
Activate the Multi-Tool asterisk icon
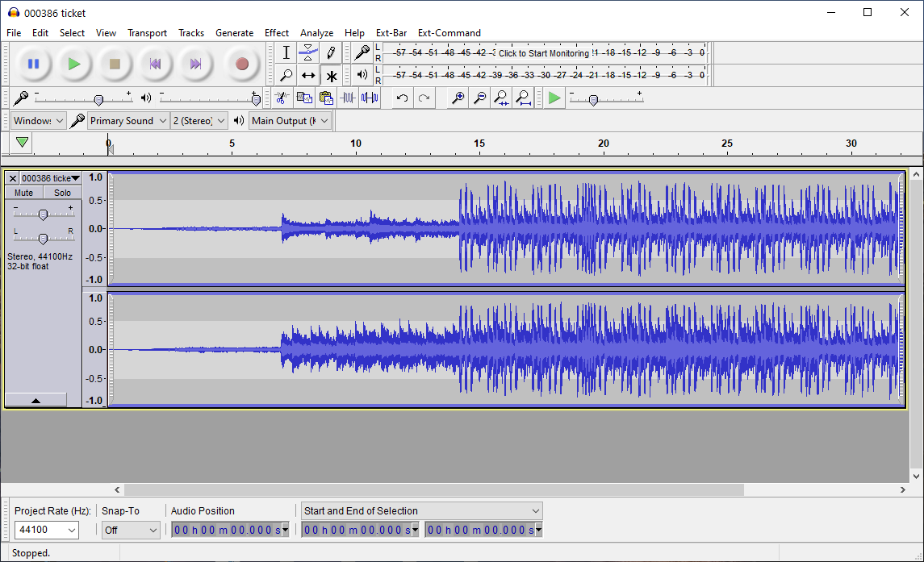click(331, 76)
